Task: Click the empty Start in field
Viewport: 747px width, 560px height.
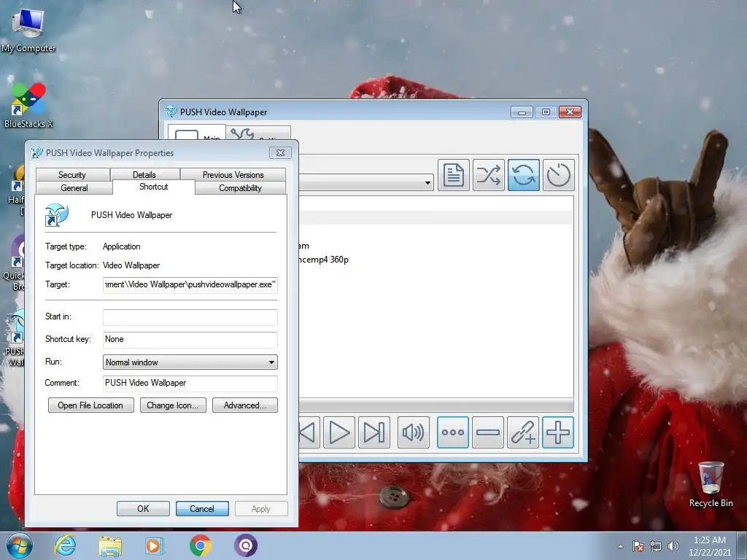Action: 190,317
